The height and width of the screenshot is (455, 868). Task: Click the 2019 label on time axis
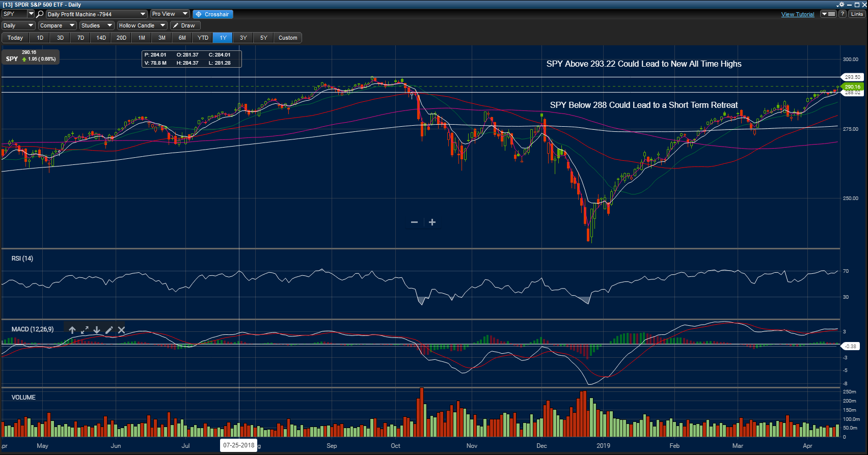point(603,446)
